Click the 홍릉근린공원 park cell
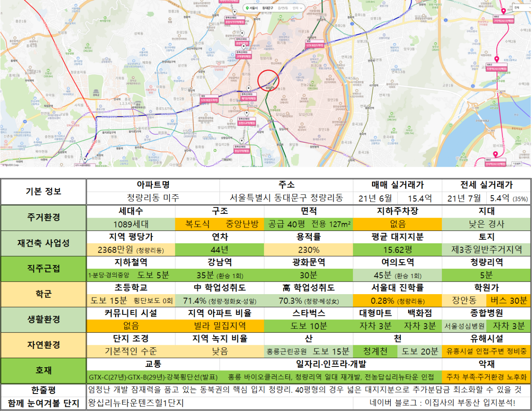Image resolution: width=532 pixels, height=411 pixels. [x=287, y=352]
